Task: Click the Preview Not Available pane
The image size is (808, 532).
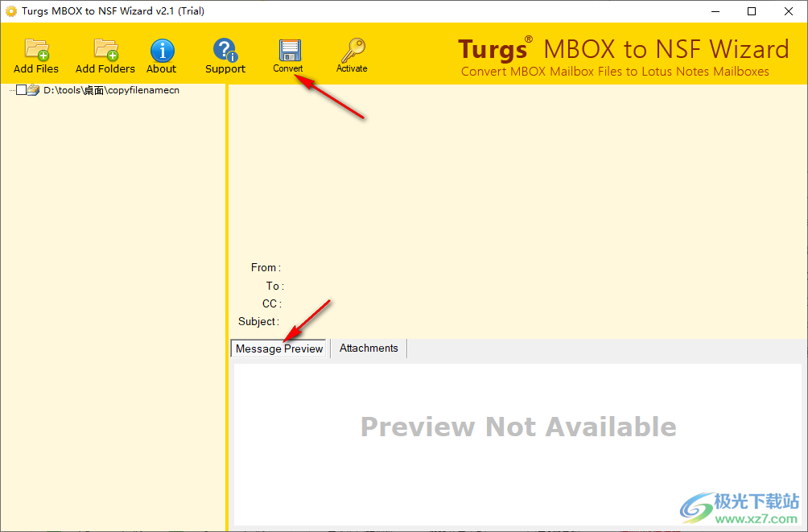Action: tap(518, 444)
